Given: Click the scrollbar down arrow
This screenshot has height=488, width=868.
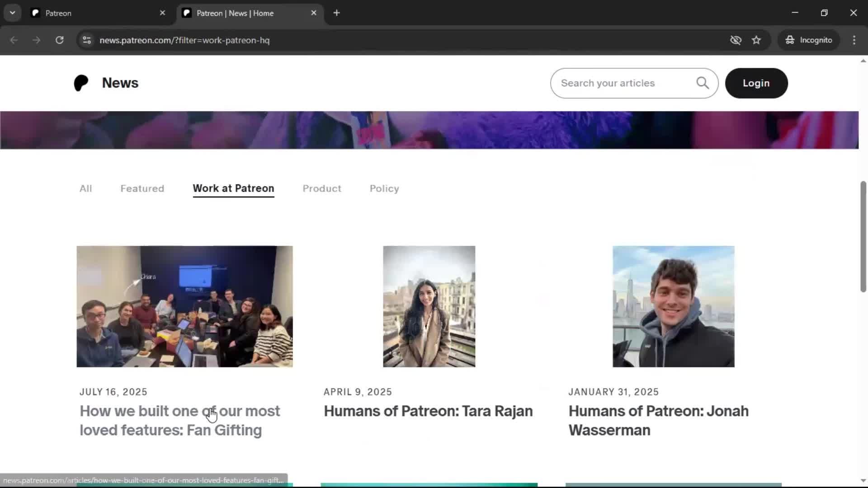Looking at the screenshot, I should point(863,481).
